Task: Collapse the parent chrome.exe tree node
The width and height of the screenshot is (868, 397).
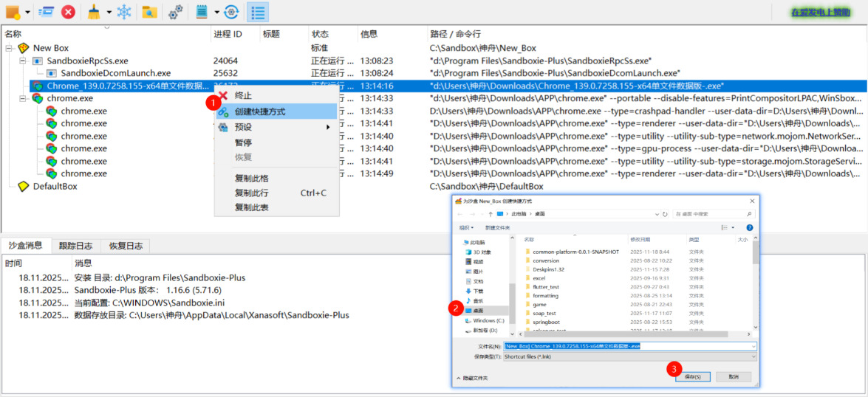Action: (23, 98)
